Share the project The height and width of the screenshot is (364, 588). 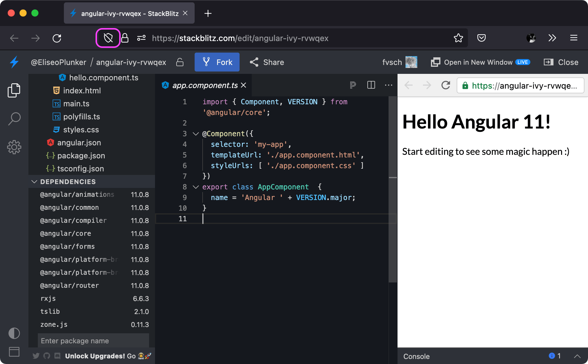pos(266,62)
